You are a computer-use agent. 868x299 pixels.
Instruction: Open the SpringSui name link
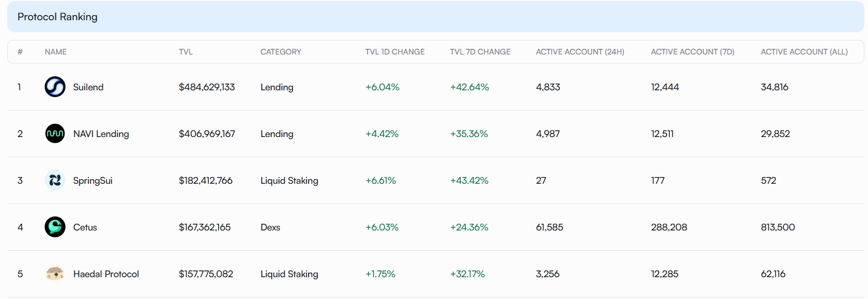click(92, 181)
